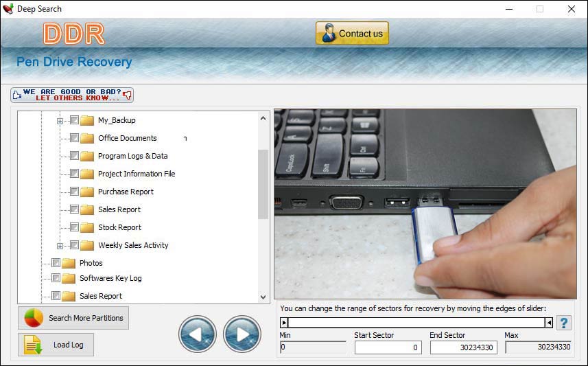Image resolution: width=588 pixels, height=366 pixels.
Task: Click the pie chart icon on Search More Partitions
Action: point(34,318)
